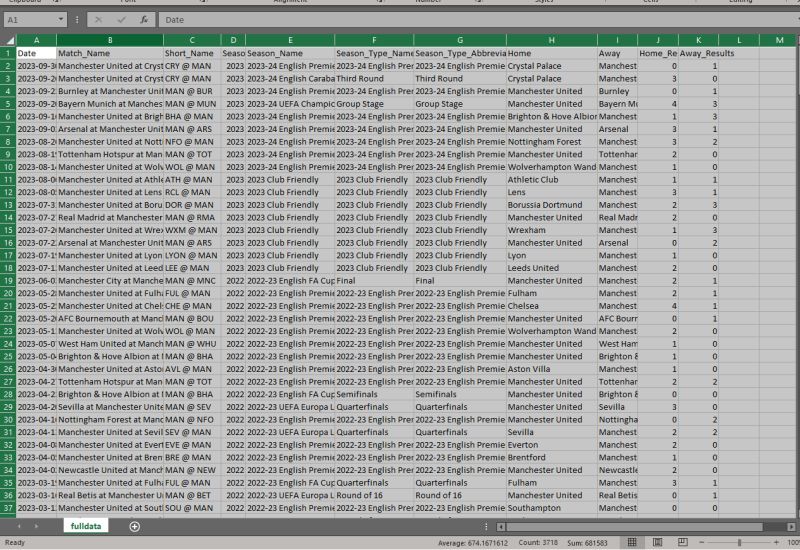The height and width of the screenshot is (550, 800).
Task: Switch to Page Break Preview icon
Action: point(683,542)
